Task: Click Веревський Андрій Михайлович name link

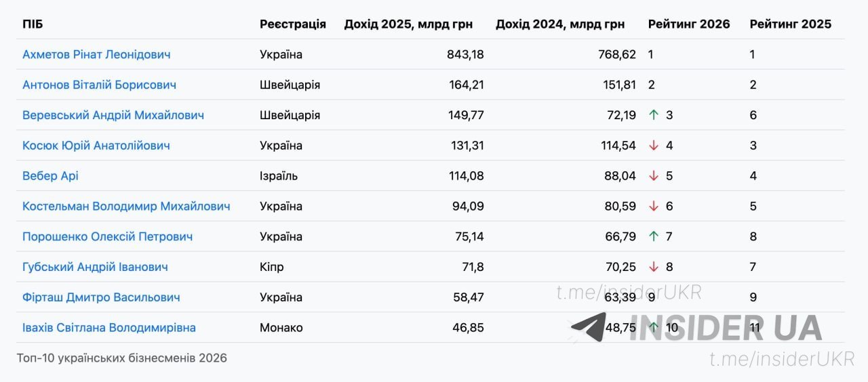Action: [113, 115]
